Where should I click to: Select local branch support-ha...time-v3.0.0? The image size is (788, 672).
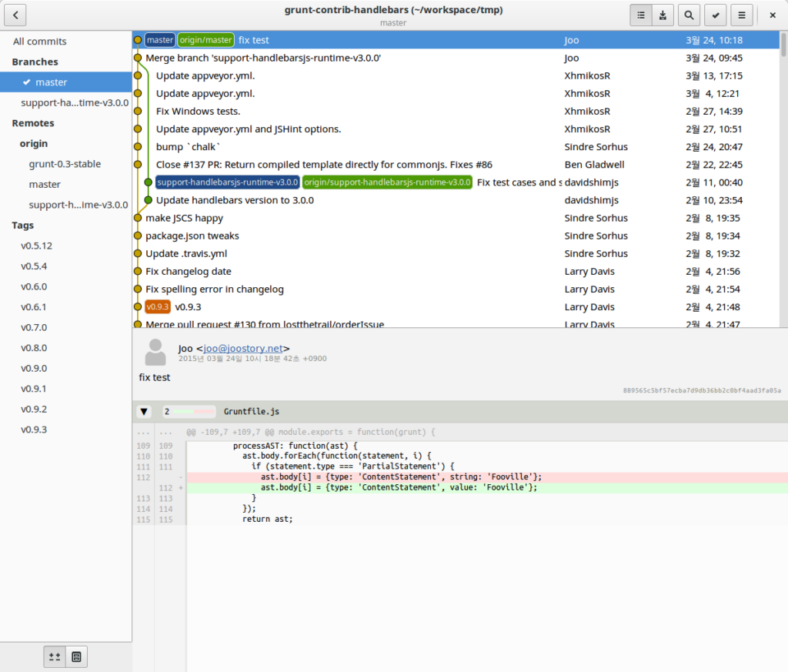click(66, 102)
